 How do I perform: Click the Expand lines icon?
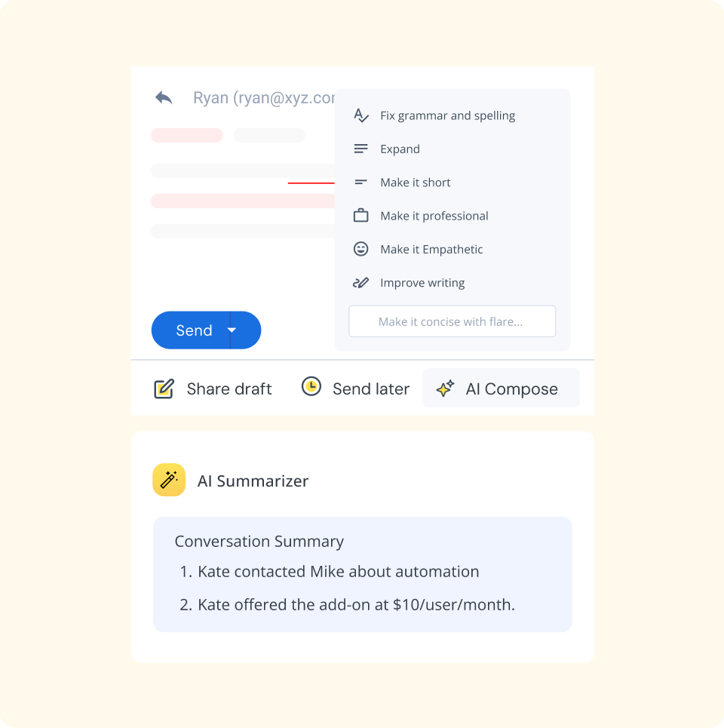361,149
